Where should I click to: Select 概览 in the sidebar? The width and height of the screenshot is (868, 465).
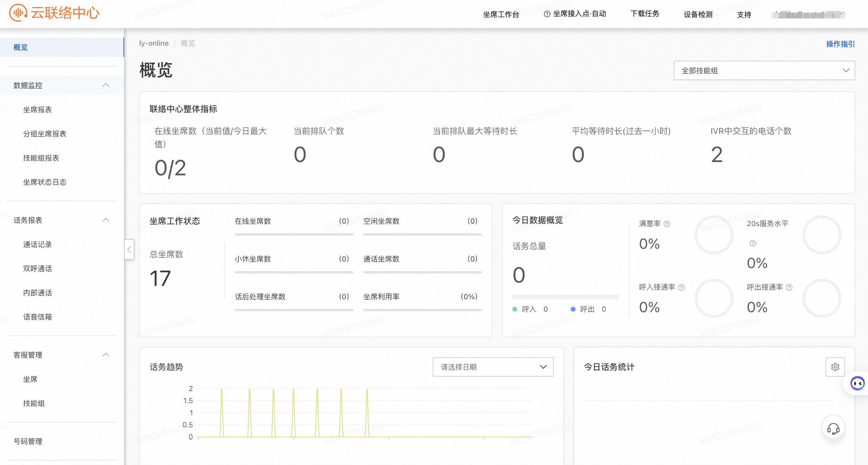[x=62, y=47]
